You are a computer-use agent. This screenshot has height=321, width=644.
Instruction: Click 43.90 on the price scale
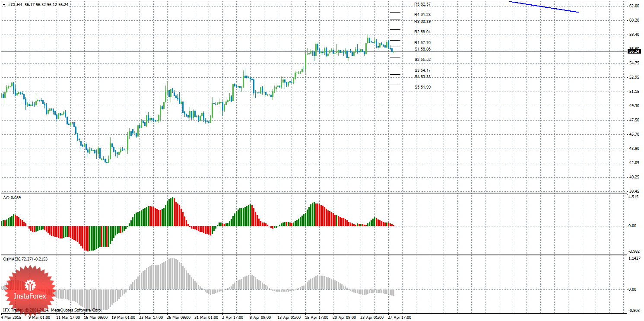click(x=634, y=149)
